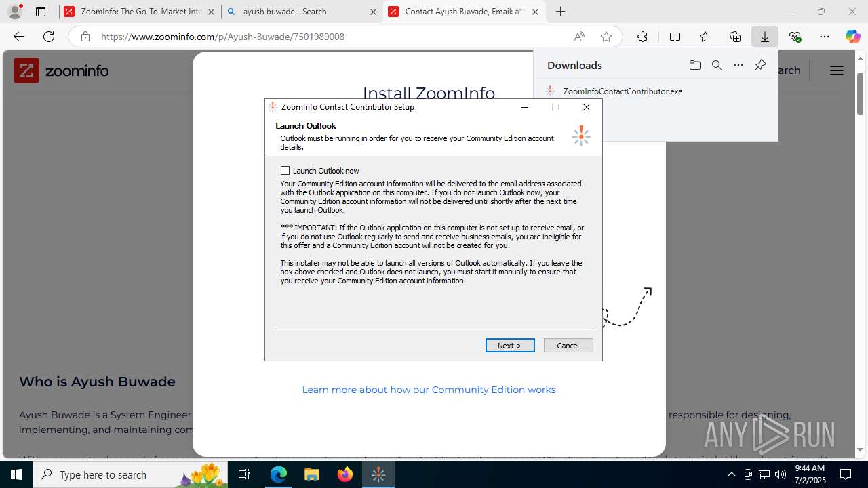Open Task View on the taskbar

245,474
